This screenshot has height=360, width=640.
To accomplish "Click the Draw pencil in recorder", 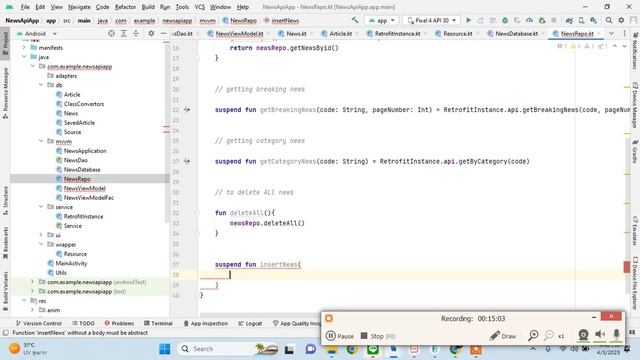I will coord(502,336).
